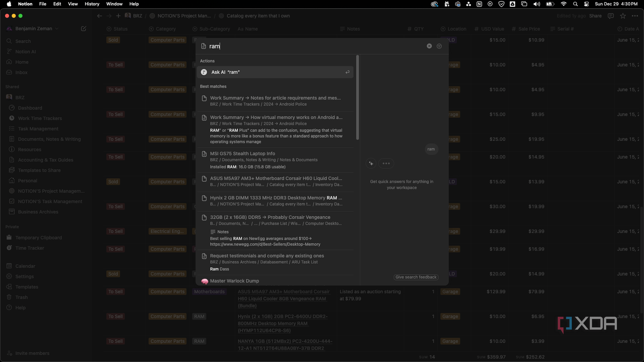This screenshot has height=362, width=644.
Task: Open the History menu
Action: (x=92, y=4)
